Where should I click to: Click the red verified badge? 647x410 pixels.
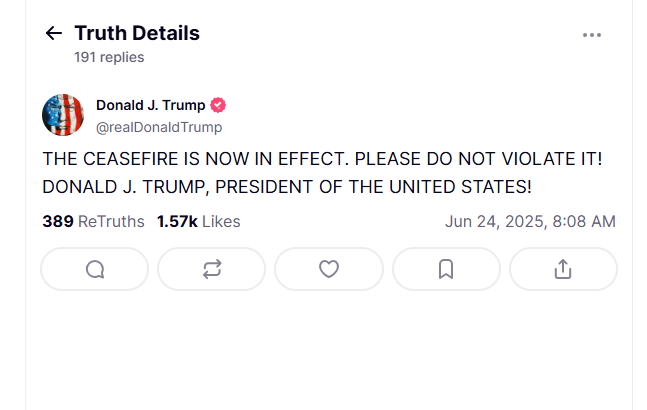218,105
